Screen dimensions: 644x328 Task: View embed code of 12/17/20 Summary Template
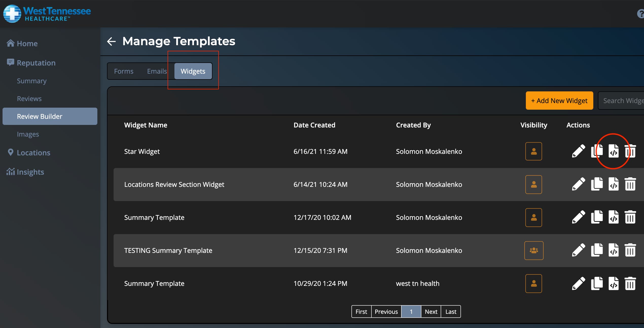(x=613, y=217)
